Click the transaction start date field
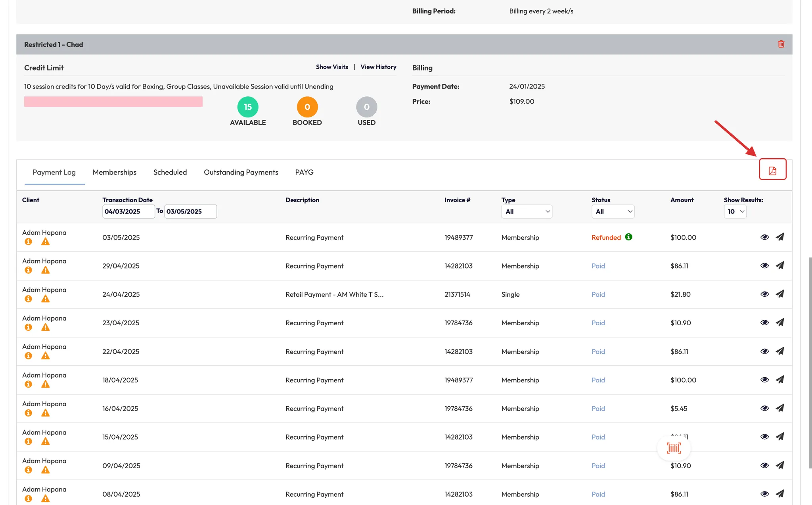The image size is (812, 505). coord(128,211)
